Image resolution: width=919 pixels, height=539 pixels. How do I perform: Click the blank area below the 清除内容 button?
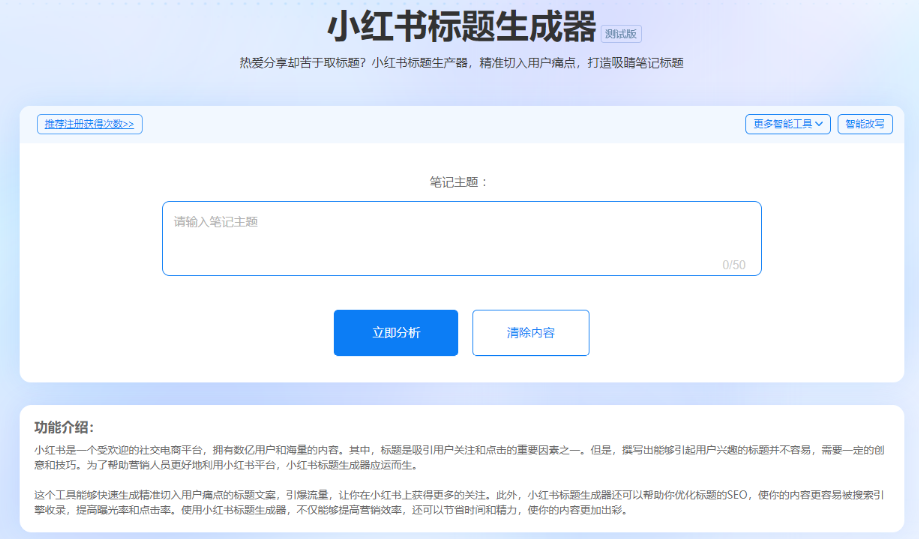(x=530, y=369)
